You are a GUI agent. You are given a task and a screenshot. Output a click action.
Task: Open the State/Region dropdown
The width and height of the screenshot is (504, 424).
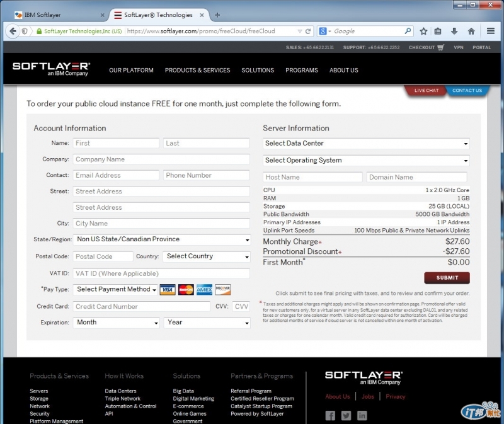point(162,239)
